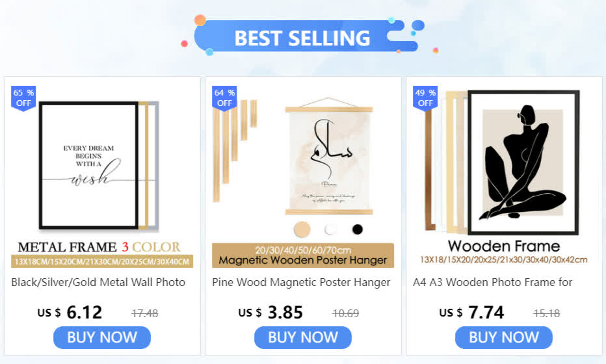Screen dimensions: 606x364
Task: Click the BEST SELLING banner
Action: pos(303,36)
